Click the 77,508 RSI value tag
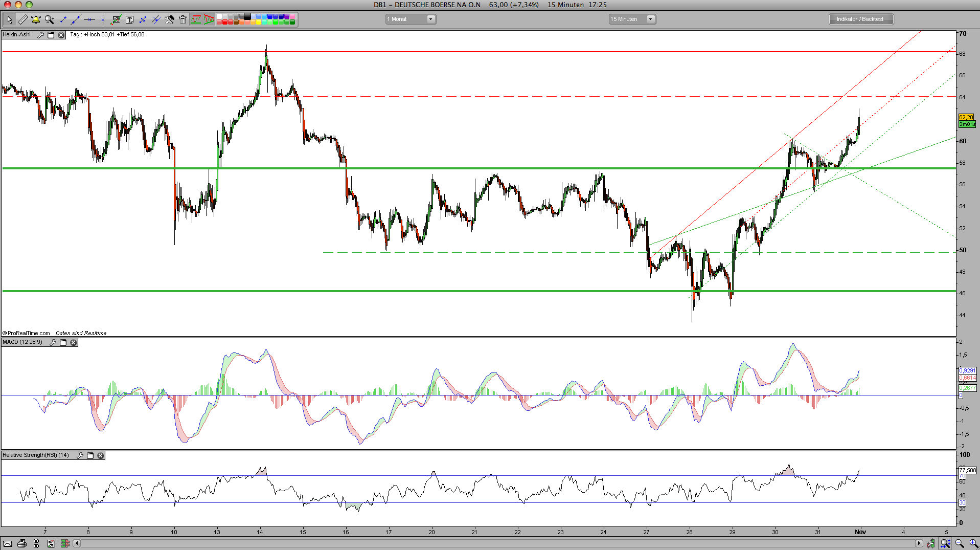Viewport: 980px width, 550px height. click(x=968, y=470)
